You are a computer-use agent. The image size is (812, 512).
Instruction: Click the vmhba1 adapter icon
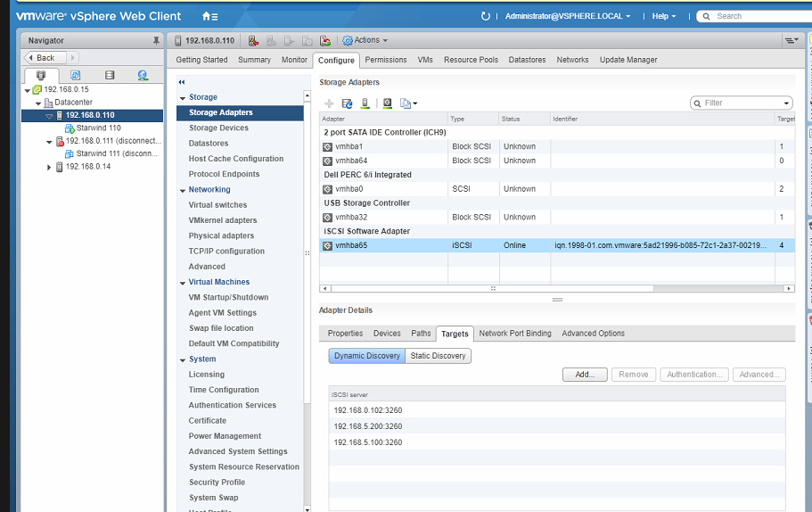click(x=327, y=146)
